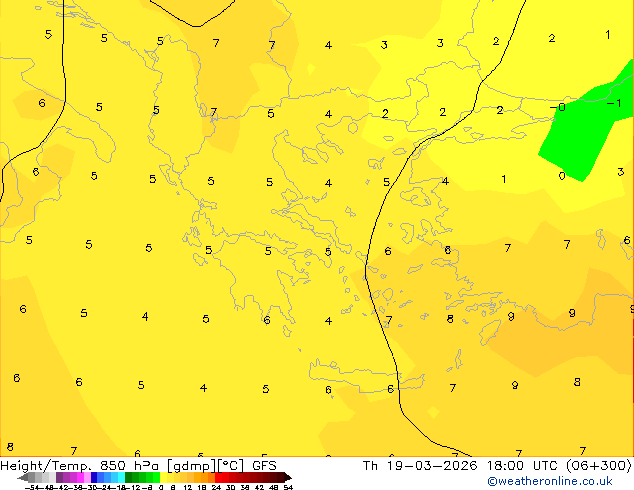Click the dark purple legend swatch
Viewport: 634px width, 490px height.
59,477
